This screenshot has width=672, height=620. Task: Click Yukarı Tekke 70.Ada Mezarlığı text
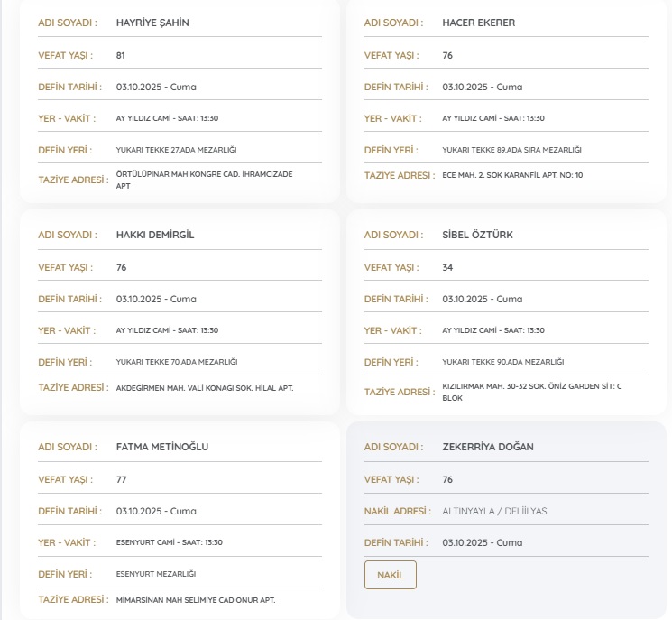click(176, 362)
